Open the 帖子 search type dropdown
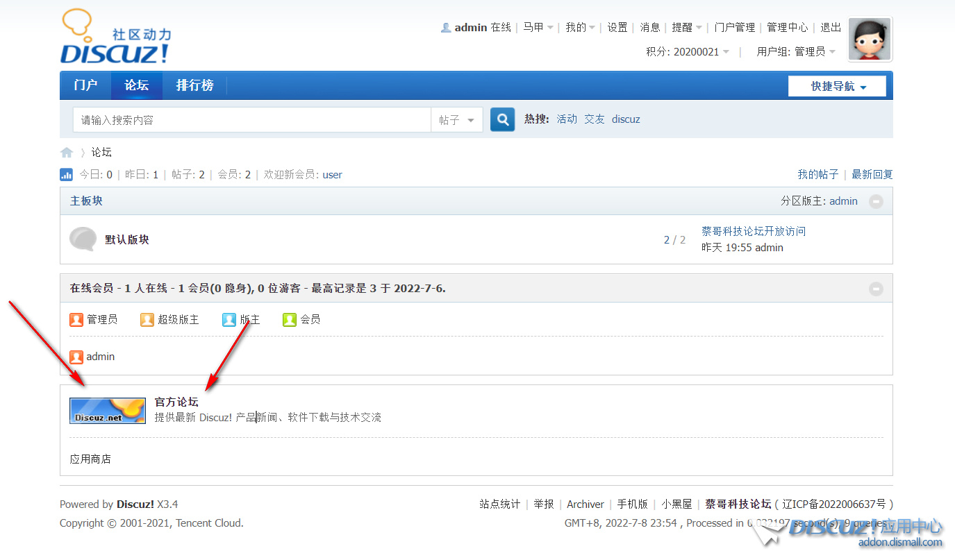The height and width of the screenshot is (560, 955). pos(457,120)
